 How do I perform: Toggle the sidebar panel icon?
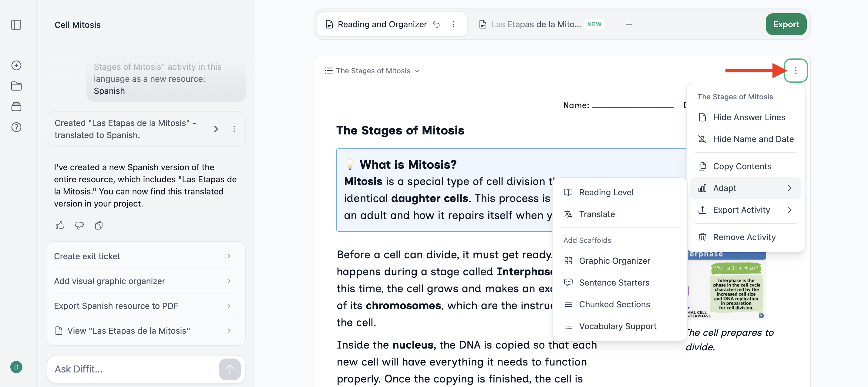point(16,25)
